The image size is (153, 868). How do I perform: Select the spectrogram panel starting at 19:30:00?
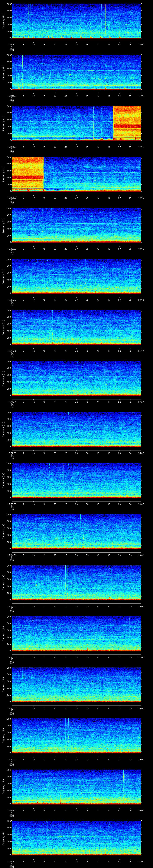coord(76,838)
